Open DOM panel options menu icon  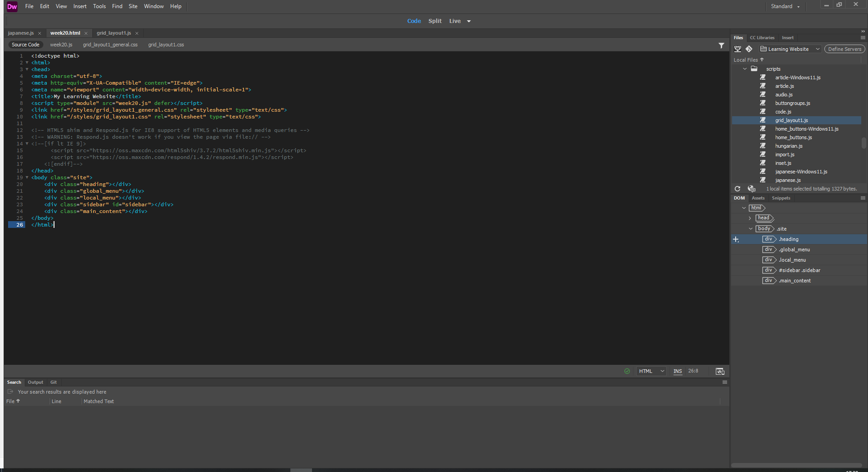[x=863, y=198]
